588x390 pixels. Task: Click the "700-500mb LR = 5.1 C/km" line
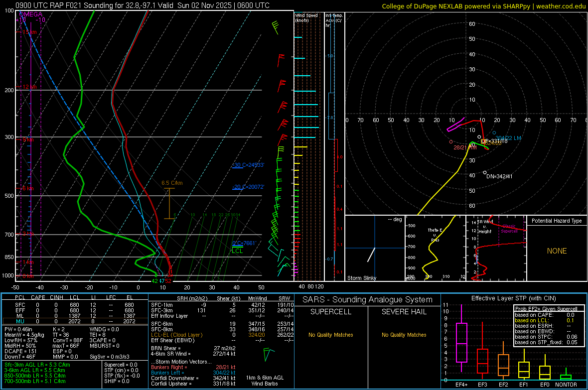tap(35, 381)
